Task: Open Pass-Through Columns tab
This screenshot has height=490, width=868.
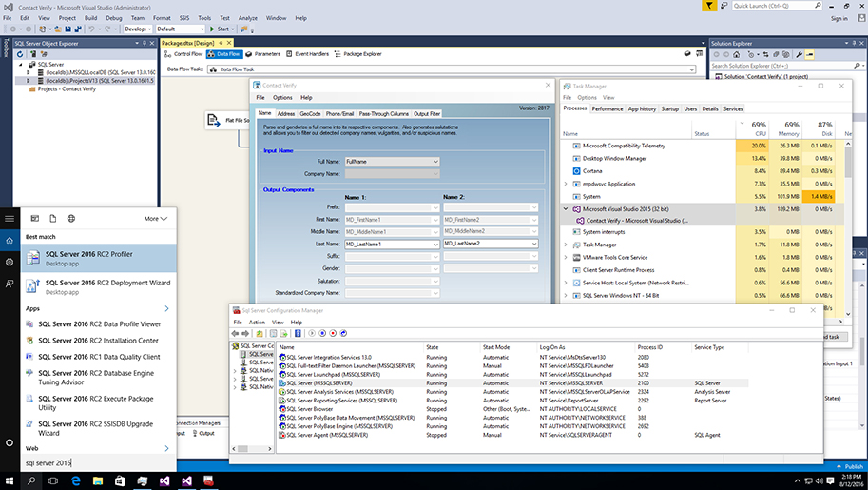Action: (x=384, y=113)
